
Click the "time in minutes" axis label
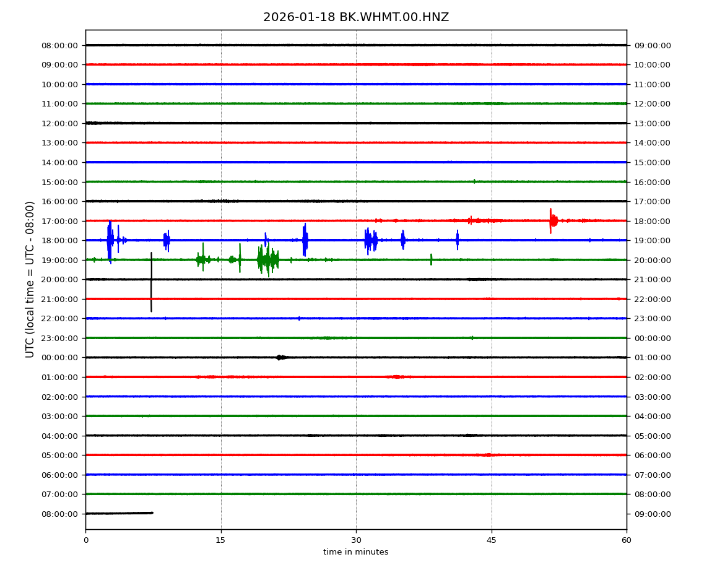355,552
